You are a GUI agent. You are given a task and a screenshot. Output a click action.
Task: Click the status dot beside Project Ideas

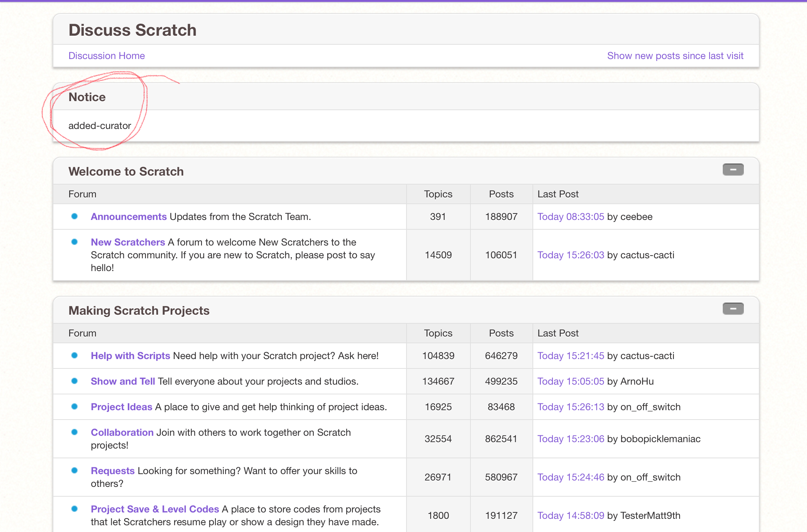[74, 406]
